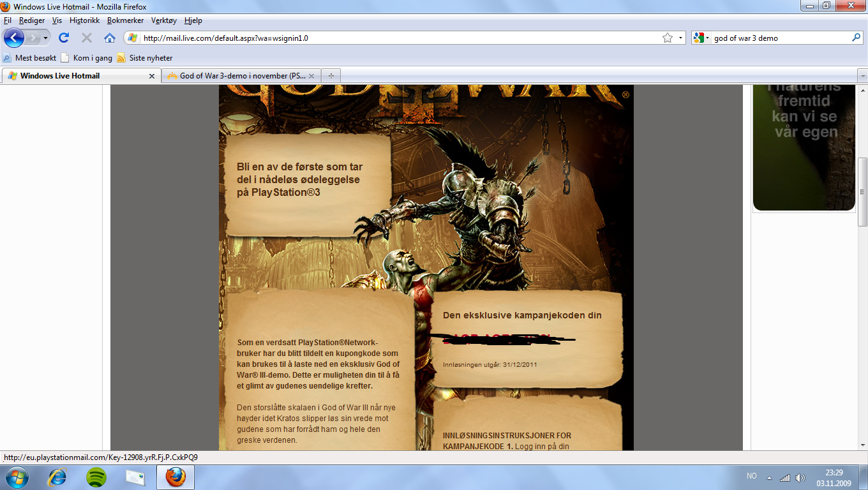This screenshot has height=490, width=868.
Task: Open the Rediger menu
Action: (32, 20)
